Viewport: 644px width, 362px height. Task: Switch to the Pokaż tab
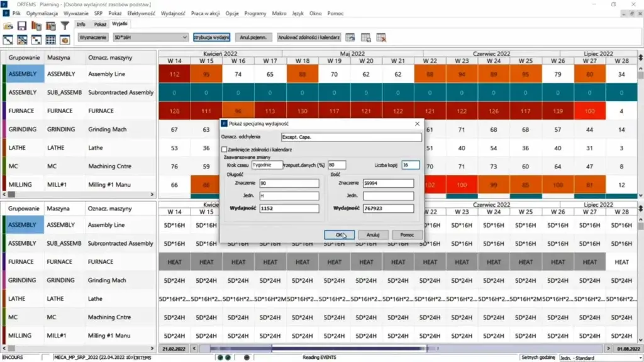[x=100, y=24]
